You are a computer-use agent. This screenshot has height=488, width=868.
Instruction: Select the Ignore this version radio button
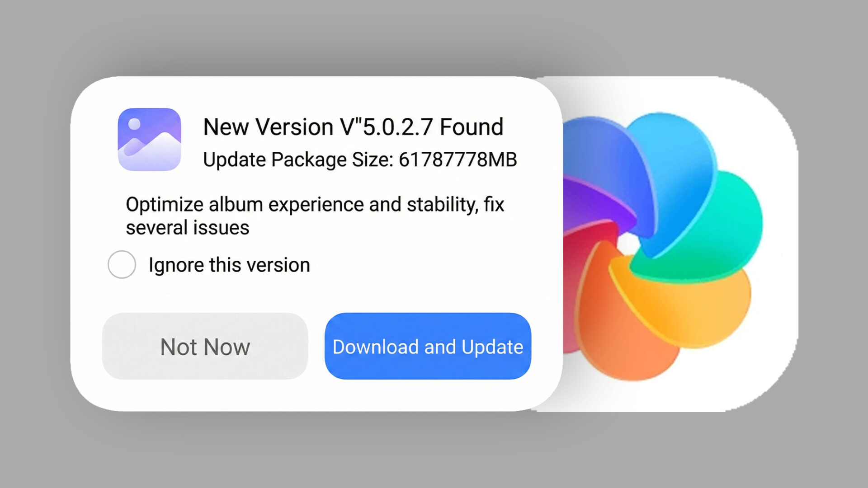tap(122, 264)
